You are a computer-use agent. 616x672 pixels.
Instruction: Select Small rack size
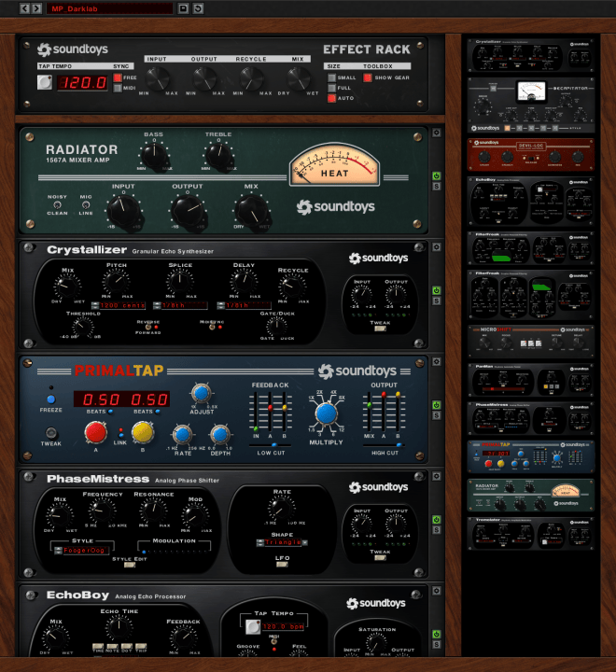pyautogui.click(x=331, y=77)
